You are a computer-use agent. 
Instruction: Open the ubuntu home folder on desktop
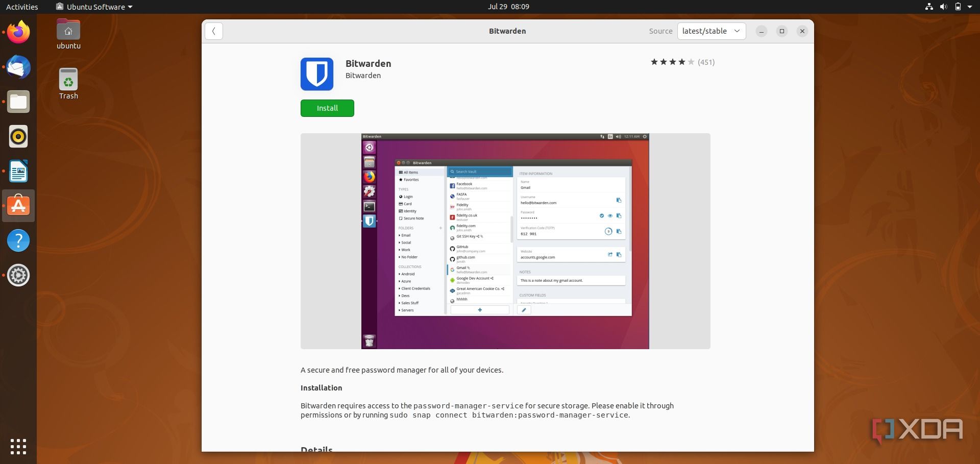pos(68,34)
